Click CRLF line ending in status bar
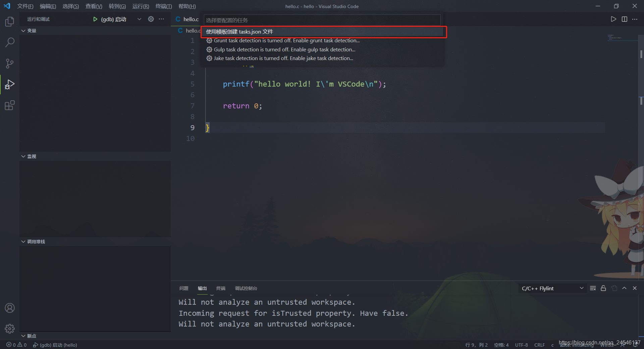Screen dimensions: 644x349 [x=540, y=345]
